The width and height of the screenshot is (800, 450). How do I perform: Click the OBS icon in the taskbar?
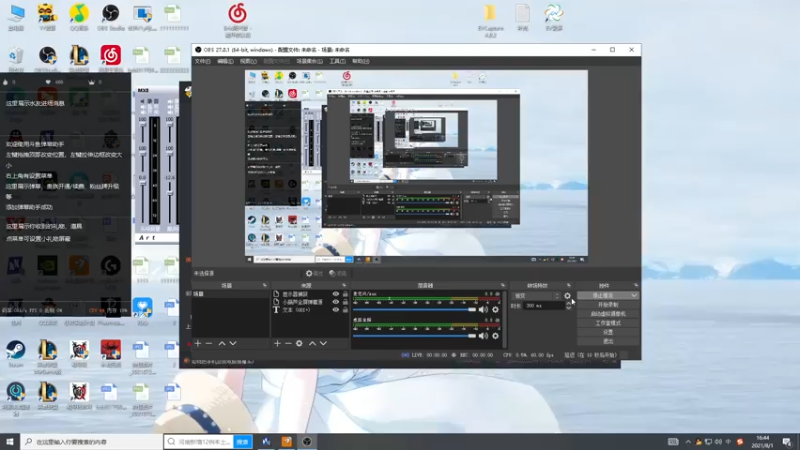pyautogui.click(x=307, y=442)
